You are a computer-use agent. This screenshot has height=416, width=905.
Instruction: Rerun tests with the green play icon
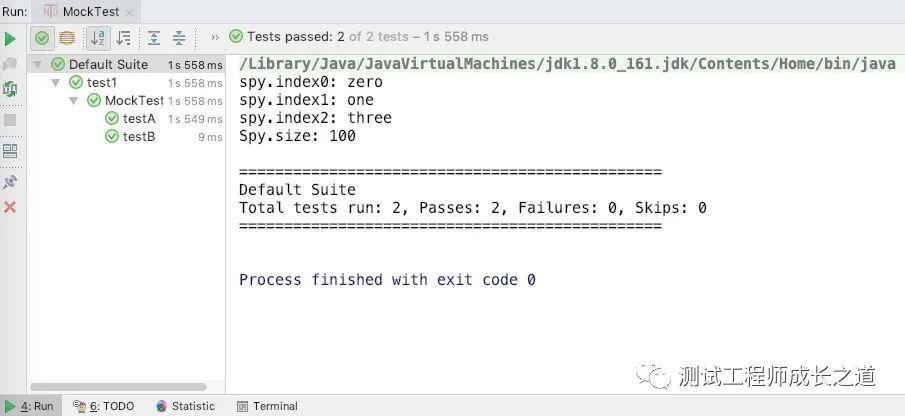pos(10,39)
